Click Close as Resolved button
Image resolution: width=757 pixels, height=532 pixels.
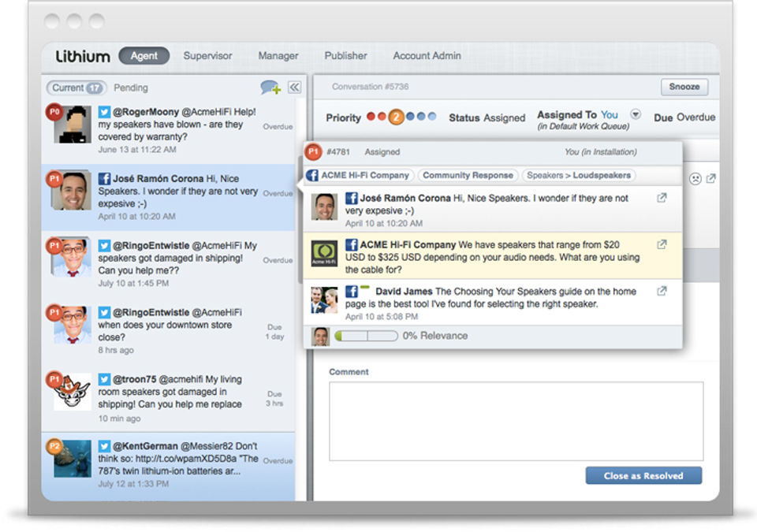pyautogui.click(x=643, y=475)
